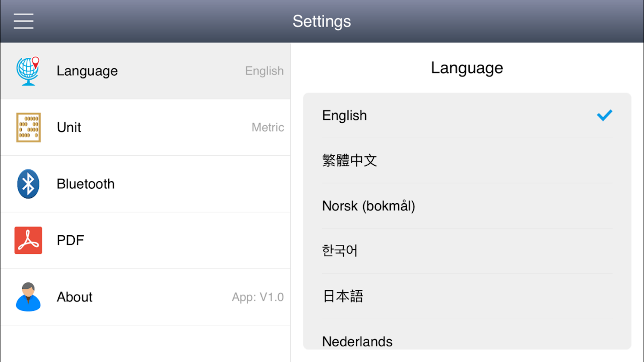Click the About person icon
Screen dimensions: 644x362
28,297
